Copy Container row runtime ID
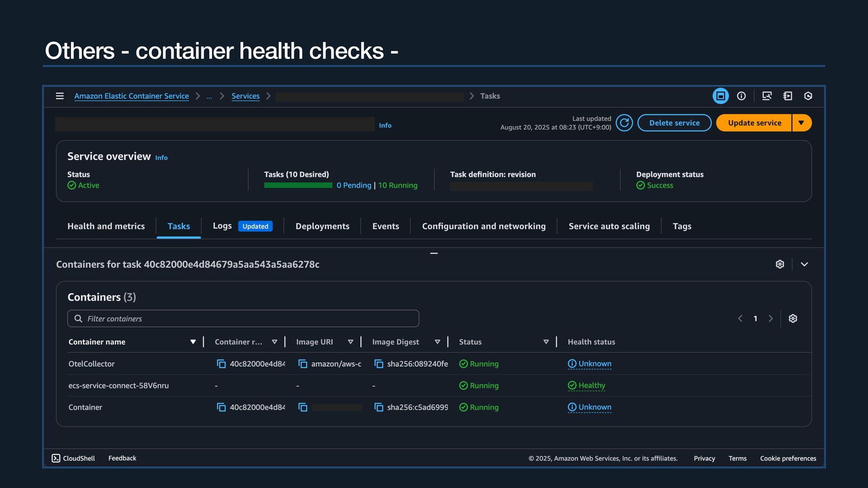Viewport: 868px width, 488px height. [221, 407]
